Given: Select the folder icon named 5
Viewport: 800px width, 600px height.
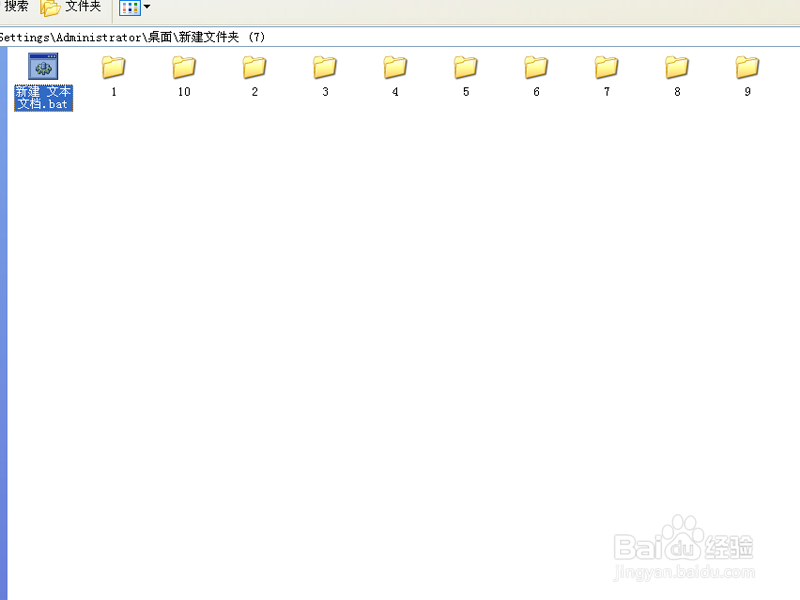Looking at the screenshot, I should 465,67.
